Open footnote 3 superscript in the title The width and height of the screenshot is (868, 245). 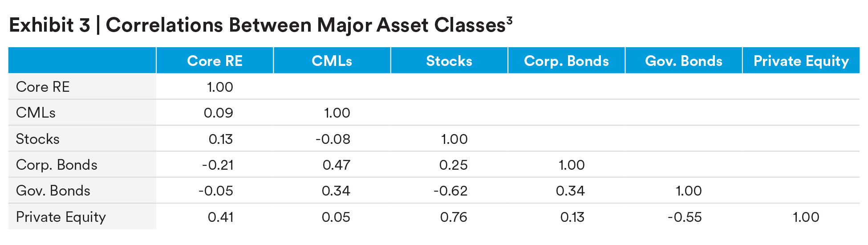(x=509, y=20)
